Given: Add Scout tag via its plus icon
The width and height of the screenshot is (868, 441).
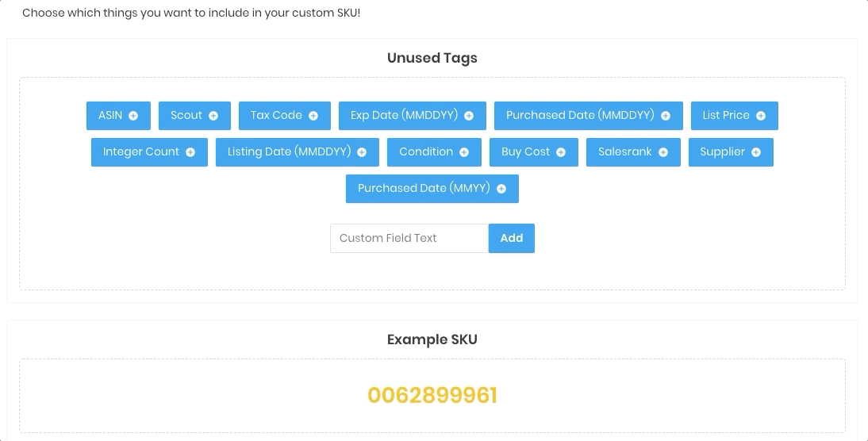Looking at the screenshot, I should click(x=213, y=116).
